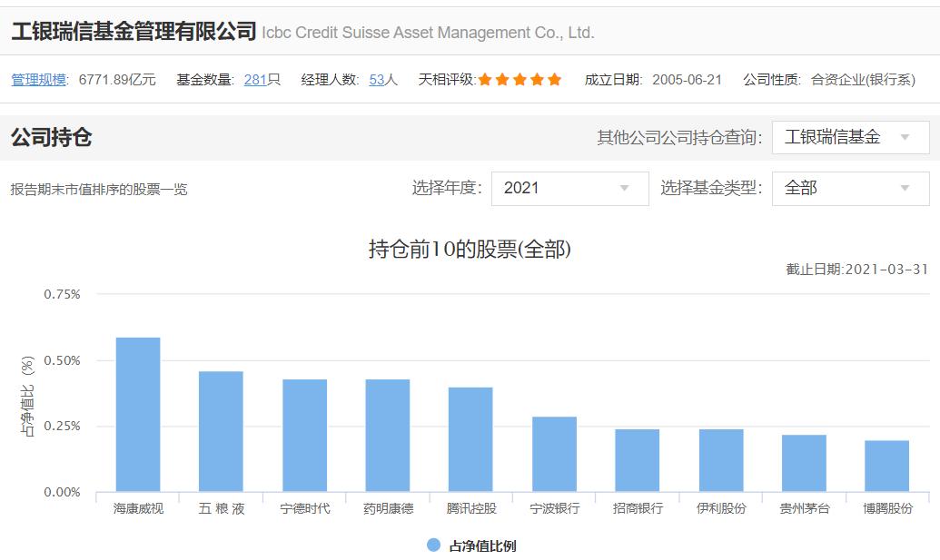Click the 贵州茅台 axis label
The height and width of the screenshot is (560, 940).
coord(805,508)
